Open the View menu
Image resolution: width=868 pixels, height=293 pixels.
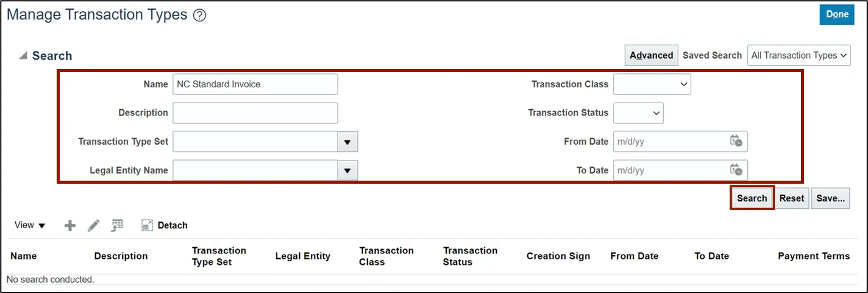(x=30, y=225)
